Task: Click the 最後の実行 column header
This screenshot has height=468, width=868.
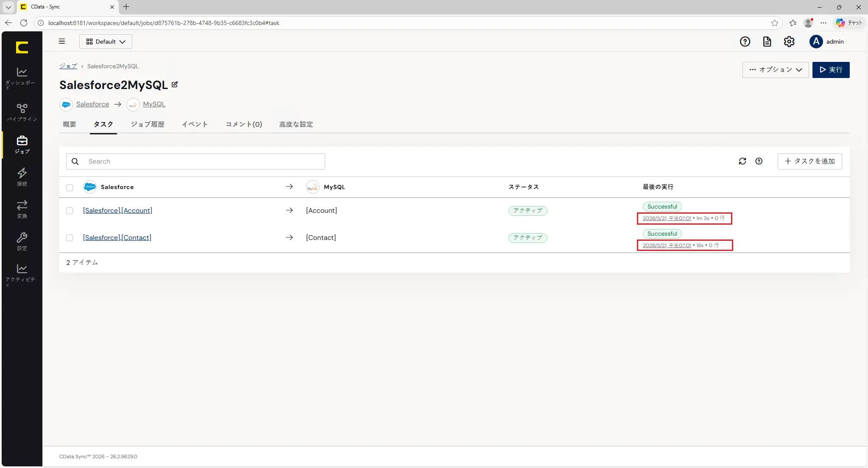Action: [x=658, y=187]
